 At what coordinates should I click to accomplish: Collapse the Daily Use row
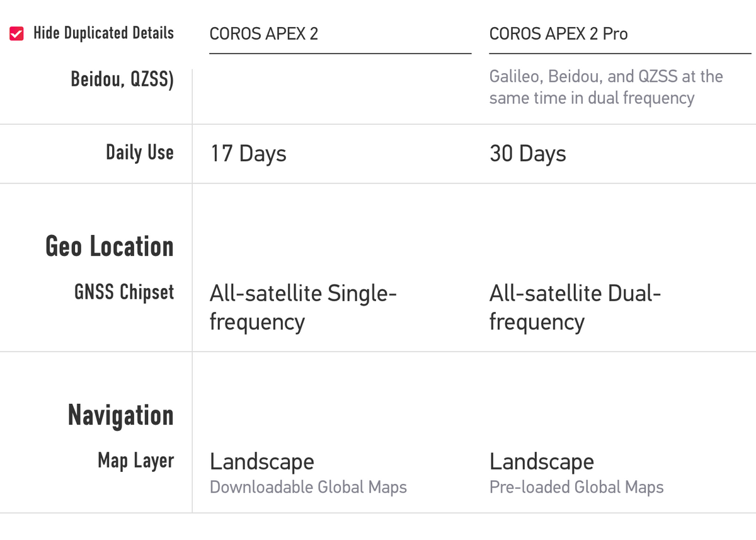140,152
